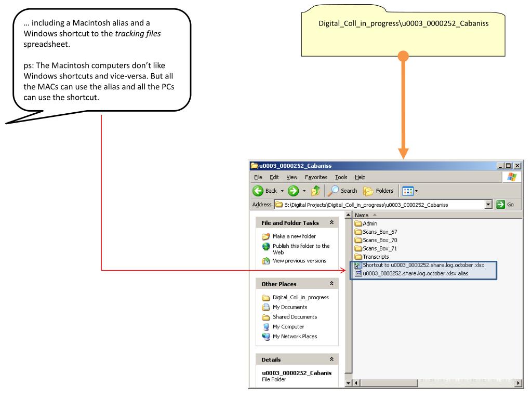
Task: Click the My Documents icon
Action: click(265, 308)
